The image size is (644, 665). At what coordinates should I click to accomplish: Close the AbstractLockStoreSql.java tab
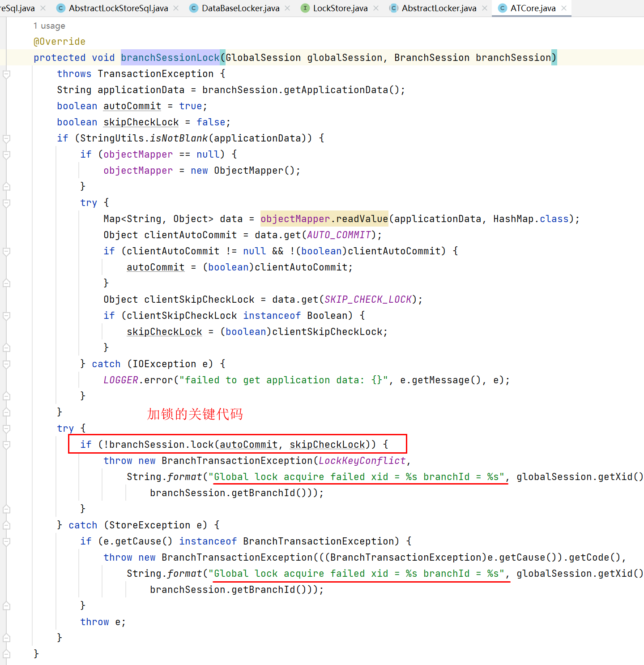[x=176, y=8]
